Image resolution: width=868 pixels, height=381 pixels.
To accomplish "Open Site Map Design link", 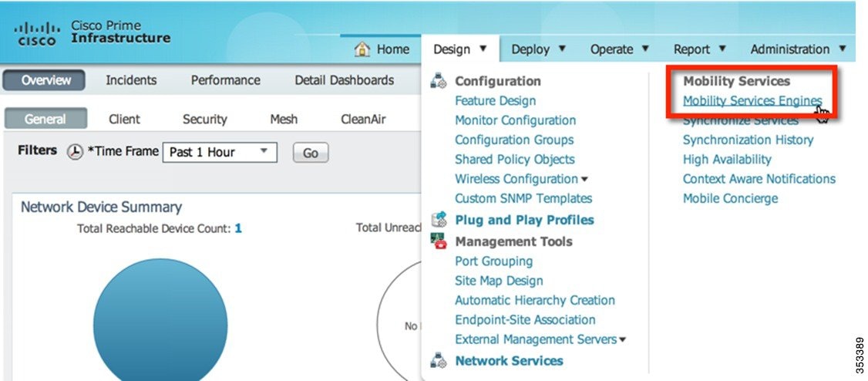I will (499, 281).
